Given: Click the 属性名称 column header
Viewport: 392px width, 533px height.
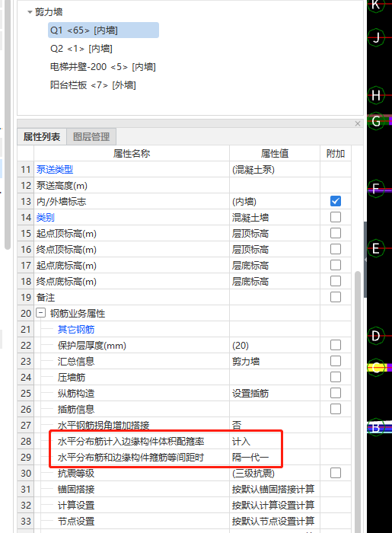Looking at the screenshot, I should (x=132, y=153).
